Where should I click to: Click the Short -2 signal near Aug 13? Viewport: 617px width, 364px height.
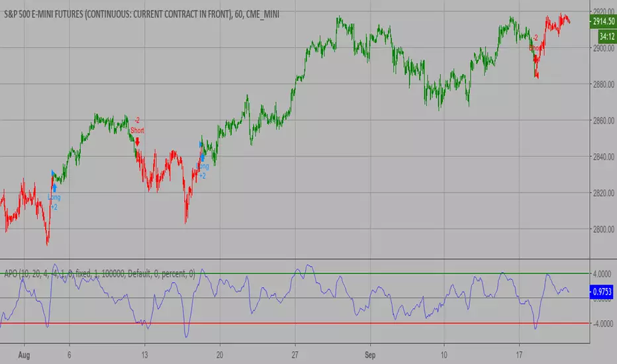(137, 126)
